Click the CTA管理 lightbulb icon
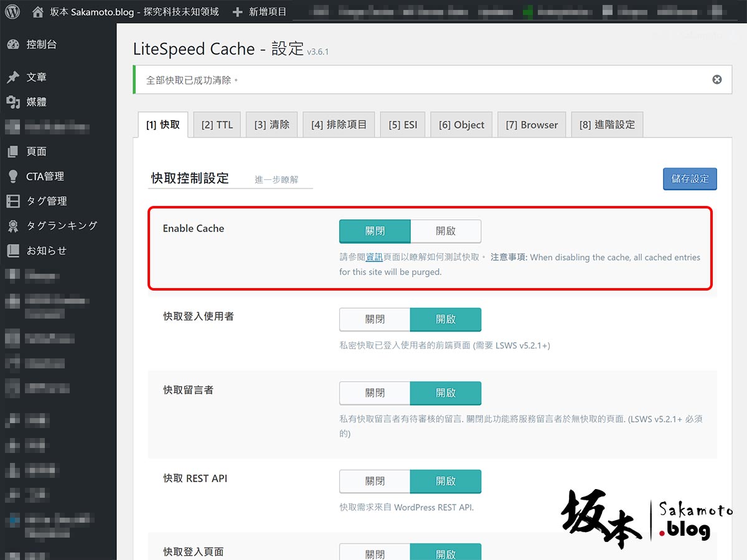The image size is (747, 560). (13, 176)
